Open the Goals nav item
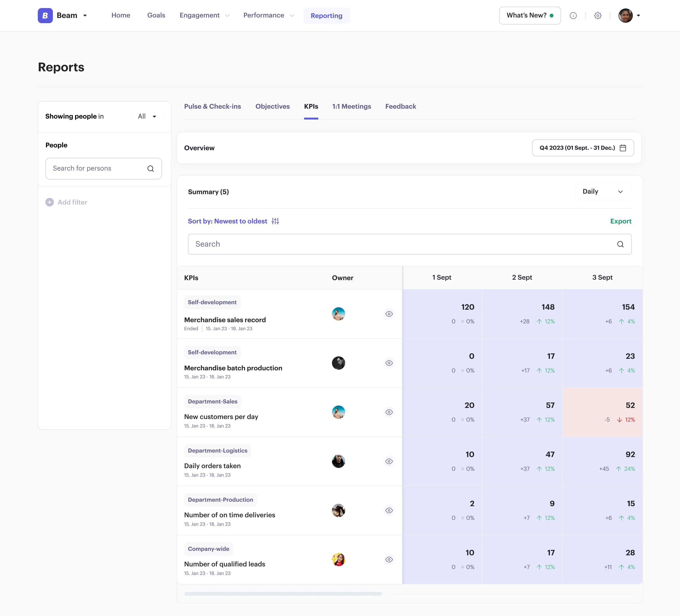Image resolution: width=680 pixels, height=616 pixels. pyautogui.click(x=156, y=16)
